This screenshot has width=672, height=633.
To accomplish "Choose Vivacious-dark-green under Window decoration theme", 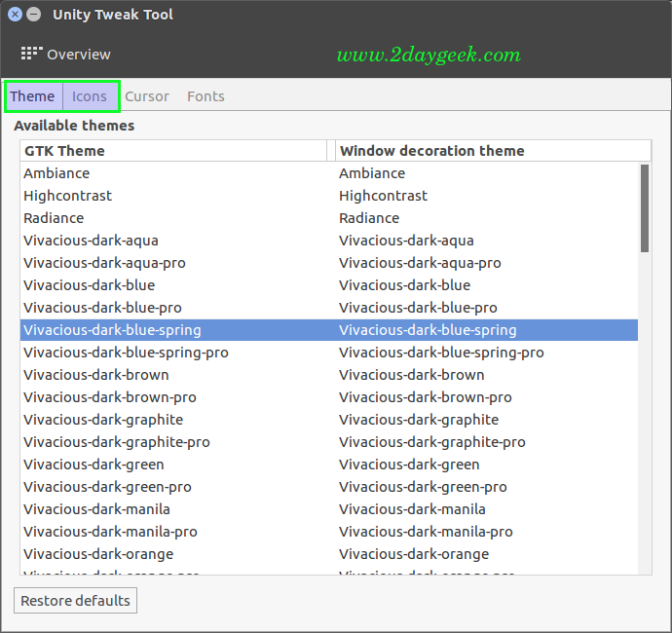I will (409, 465).
